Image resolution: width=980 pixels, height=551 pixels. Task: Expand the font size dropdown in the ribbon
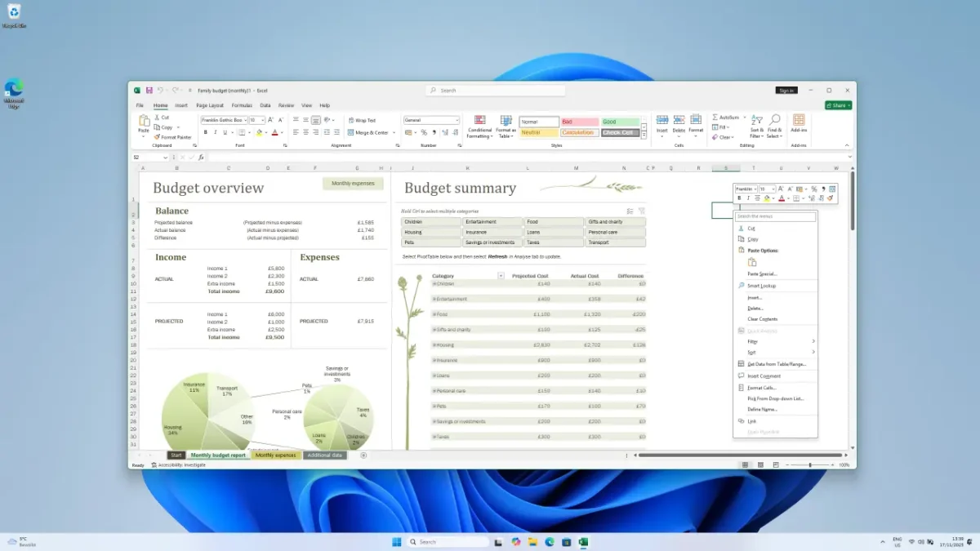tap(263, 120)
